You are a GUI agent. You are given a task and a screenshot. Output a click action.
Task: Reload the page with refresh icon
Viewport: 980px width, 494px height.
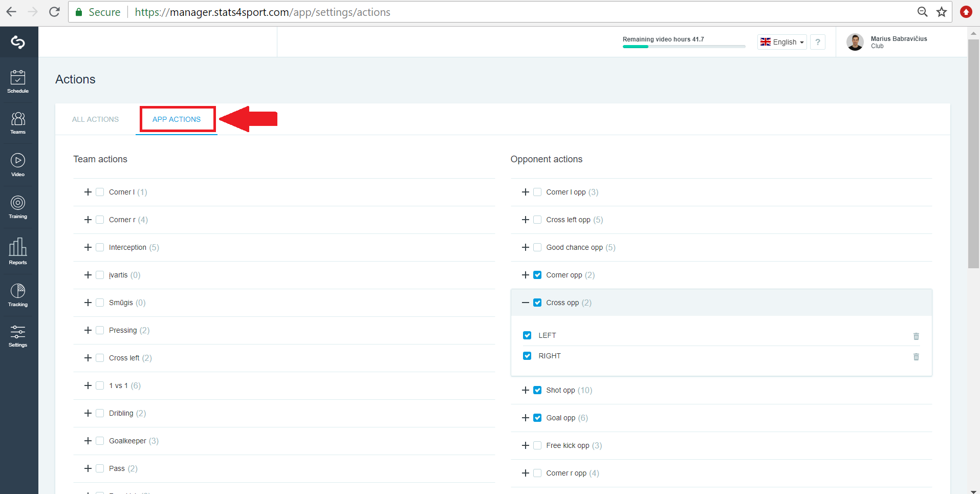click(54, 12)
